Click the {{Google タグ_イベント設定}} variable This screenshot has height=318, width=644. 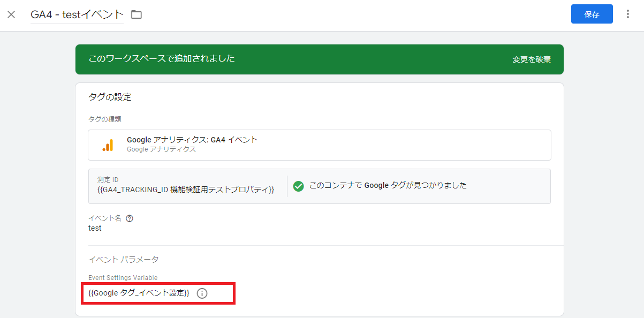(139, 293)
